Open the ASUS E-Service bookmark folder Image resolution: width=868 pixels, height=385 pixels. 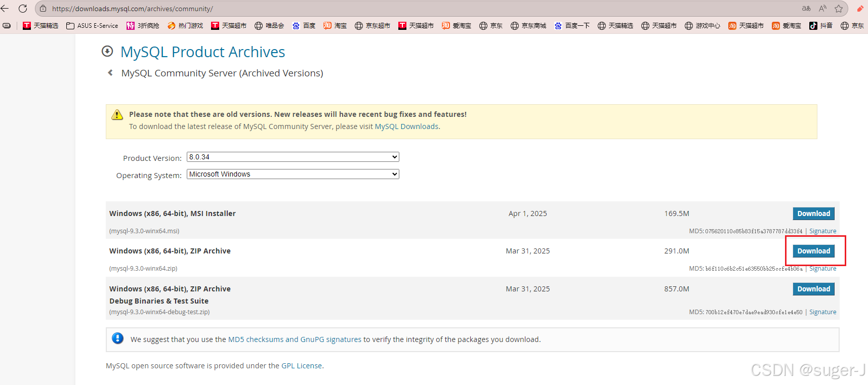[92, 26]
